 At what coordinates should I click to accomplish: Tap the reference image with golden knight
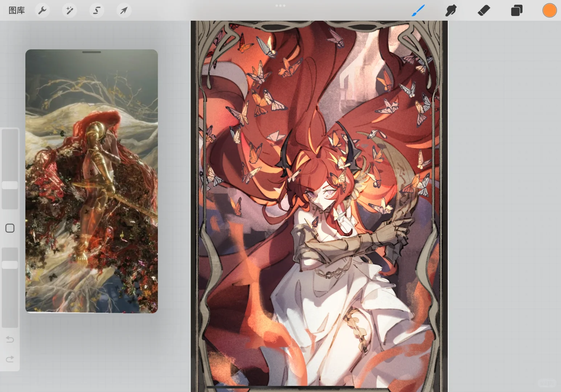click(x=91, y=181)
